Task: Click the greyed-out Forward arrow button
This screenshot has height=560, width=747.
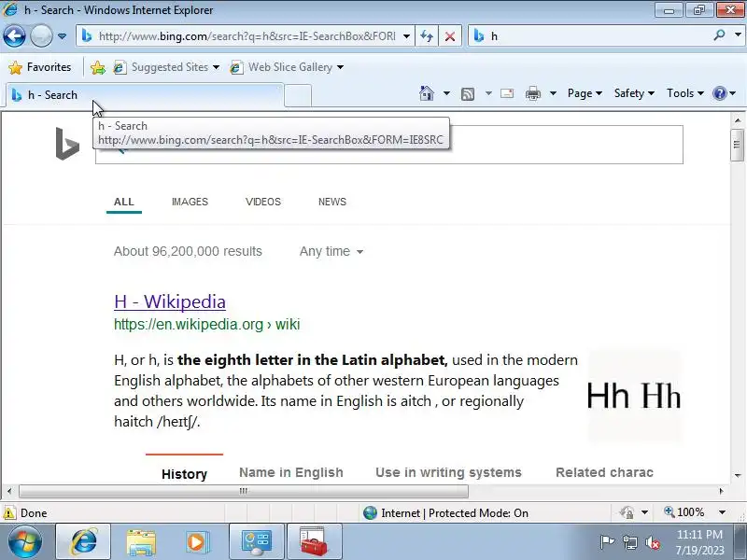Action: (41, 36)
